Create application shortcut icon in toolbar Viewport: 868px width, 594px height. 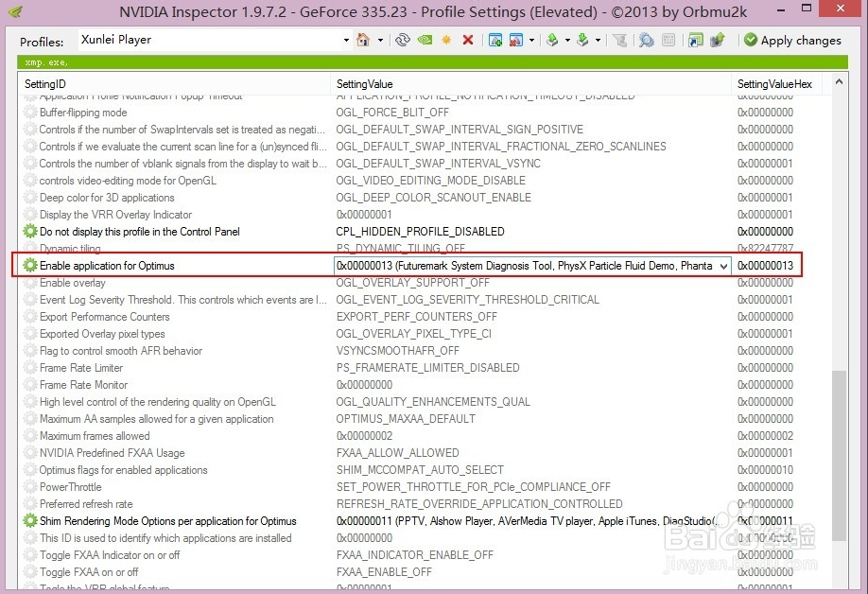pyautogui.click(x=695, y=40)
